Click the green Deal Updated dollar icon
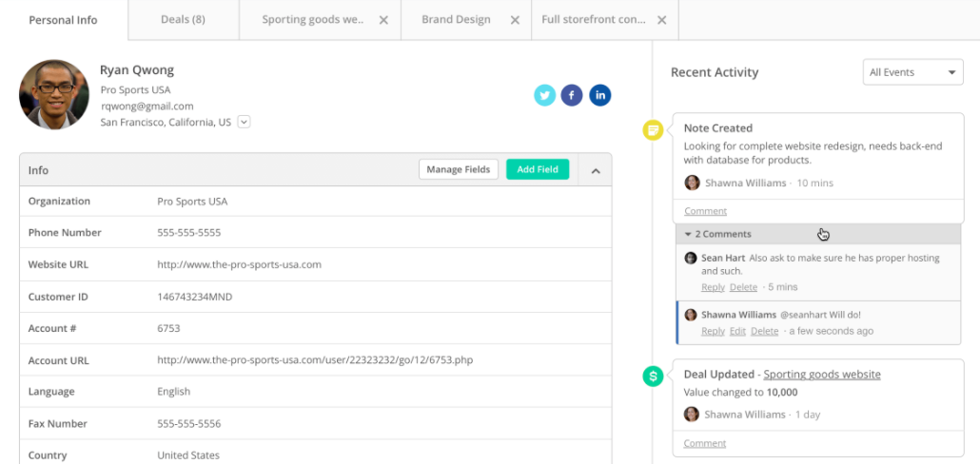 [x=653, y=377]
